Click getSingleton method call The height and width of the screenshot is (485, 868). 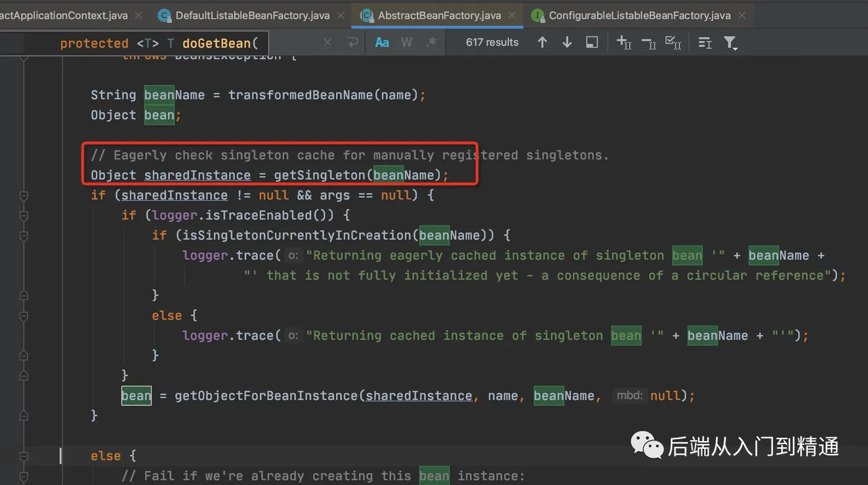pos(319,175)
